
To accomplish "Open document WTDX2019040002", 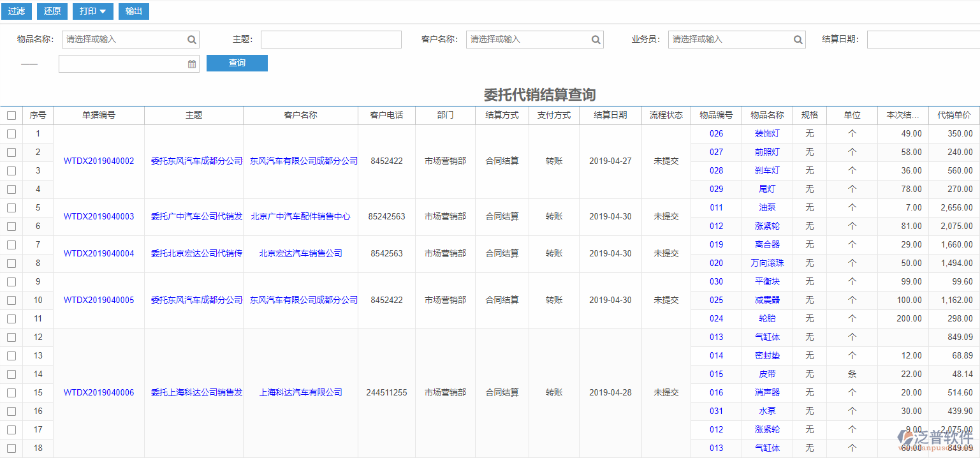I will coord(99,161).
